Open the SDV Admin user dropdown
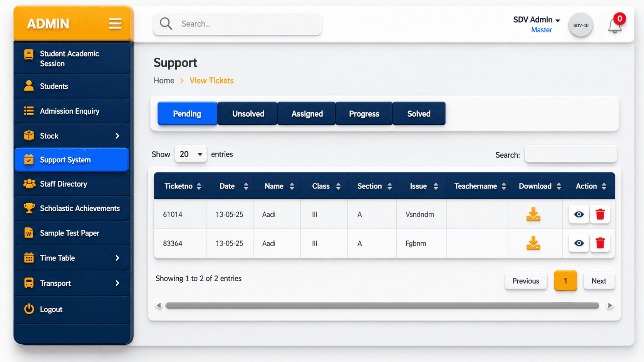The width and height of the screenshot is (644, 362). click(x=537, y=20)
